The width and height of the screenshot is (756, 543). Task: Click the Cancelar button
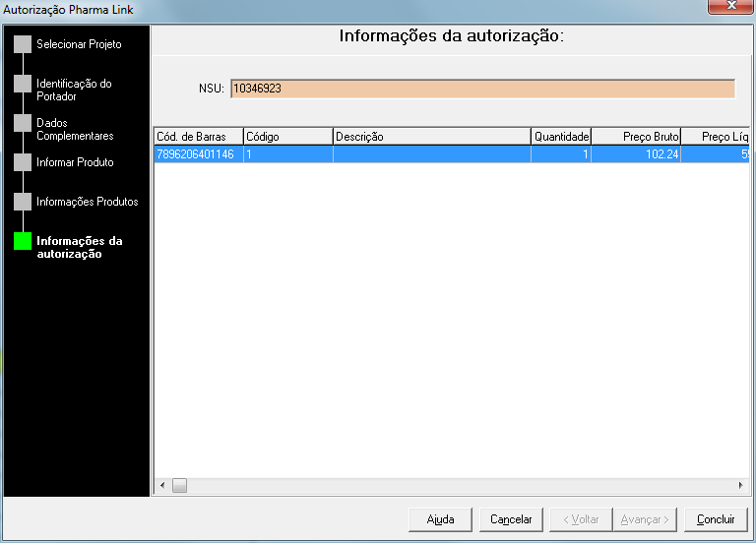[x=511, y=519]
